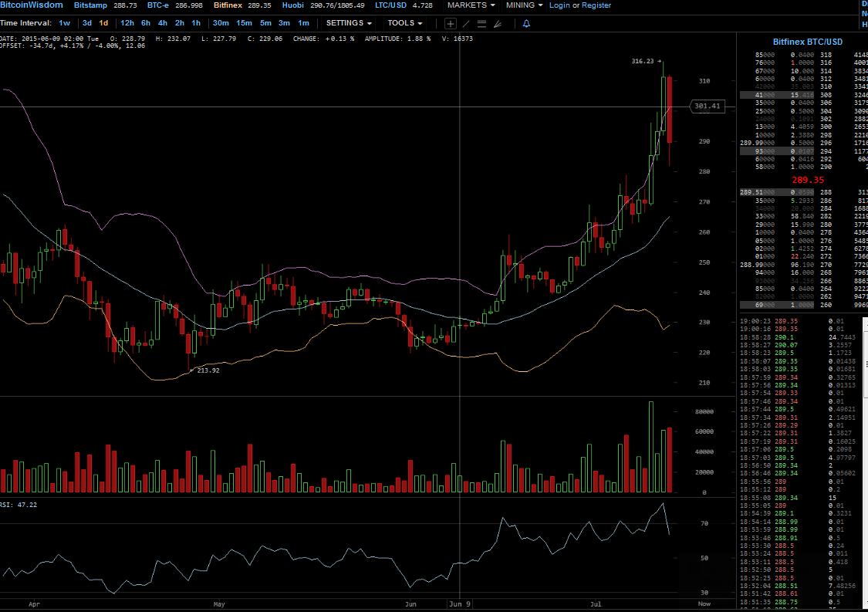Set time interval to 3d
This screenshot has height=612, width=868.
tap(87, 23)
